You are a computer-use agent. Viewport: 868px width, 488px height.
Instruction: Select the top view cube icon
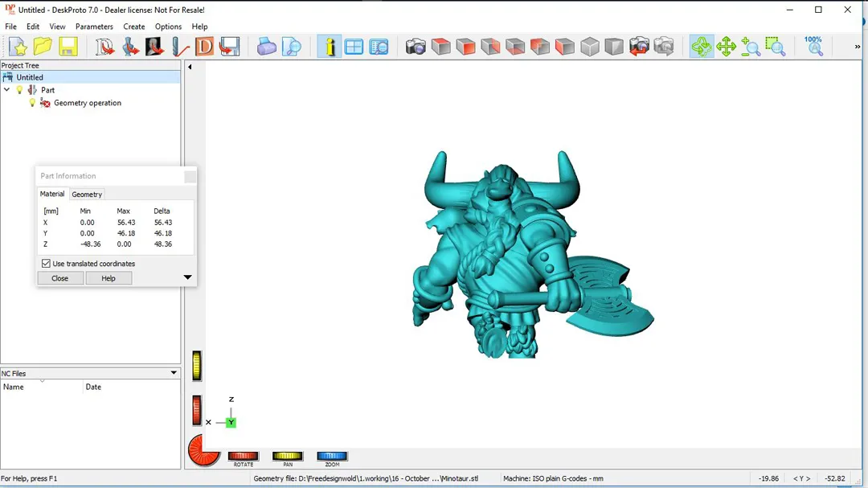coord(440,47)
